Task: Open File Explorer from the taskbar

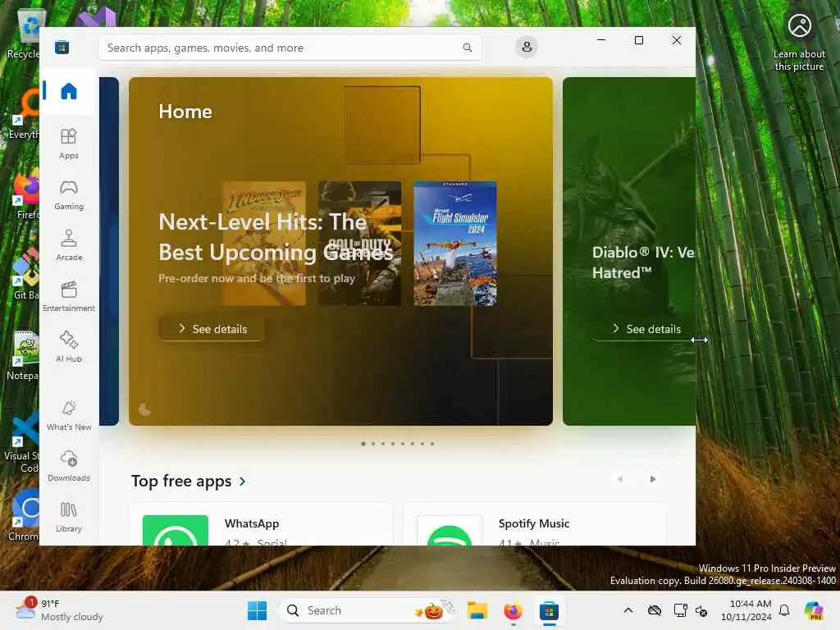Action: pyautogui.click(x=477, y=610)
